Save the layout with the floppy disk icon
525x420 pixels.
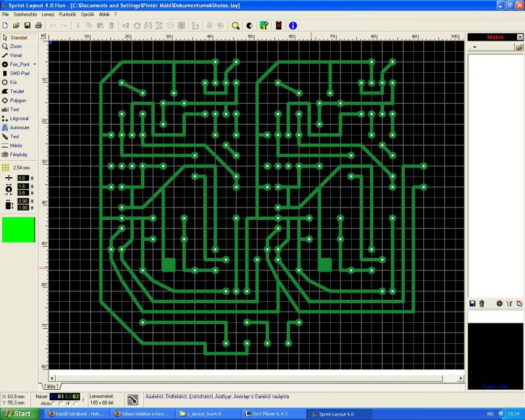coord(28,26)
